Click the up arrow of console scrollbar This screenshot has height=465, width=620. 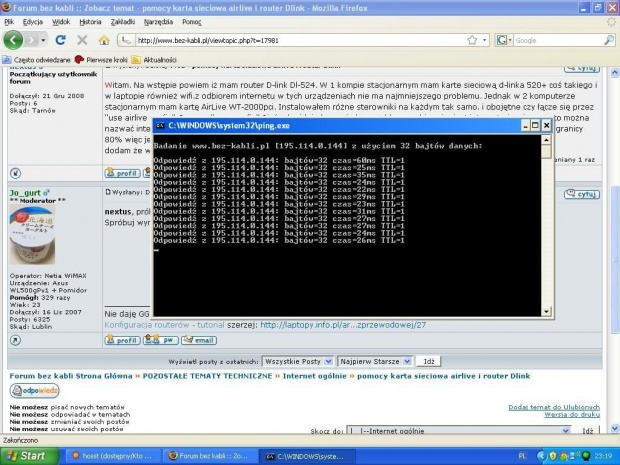546,140
